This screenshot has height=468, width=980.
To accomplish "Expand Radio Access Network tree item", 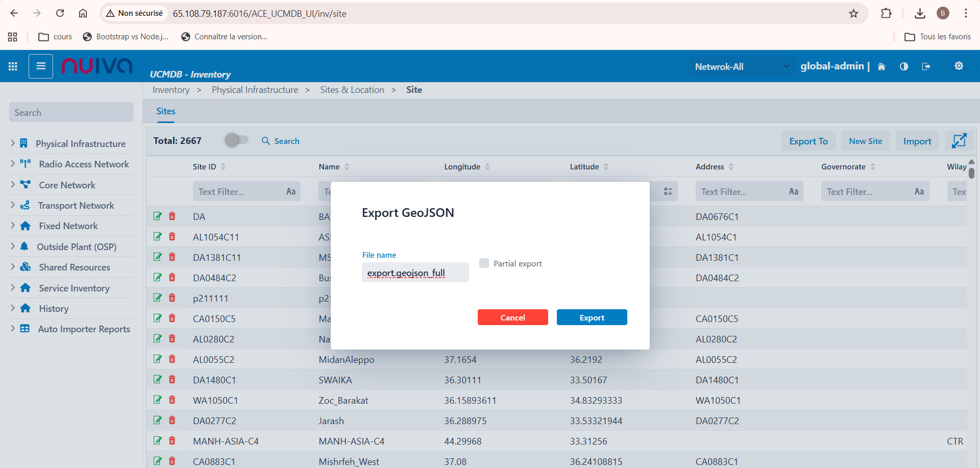I will coord(13,164).
